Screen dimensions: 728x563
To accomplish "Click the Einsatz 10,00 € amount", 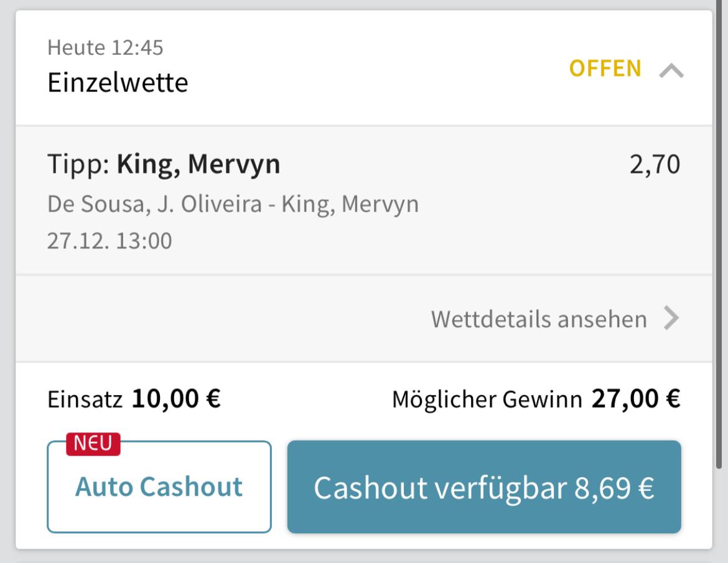I will (x=176, y=399).
